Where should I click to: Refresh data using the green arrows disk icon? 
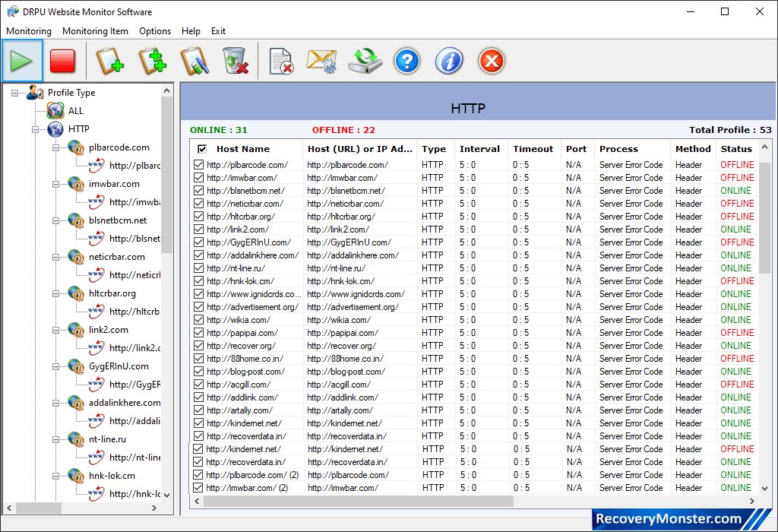pyautogui.click(x=365, y=61)
